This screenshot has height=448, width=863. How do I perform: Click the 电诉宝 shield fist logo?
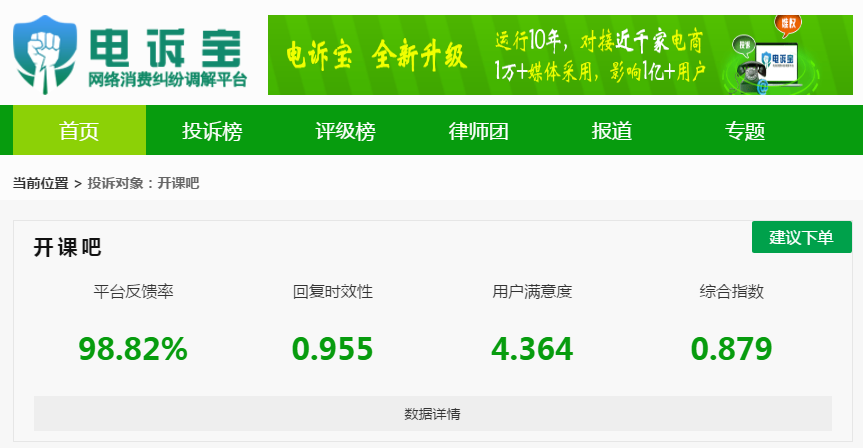[45, 54]
